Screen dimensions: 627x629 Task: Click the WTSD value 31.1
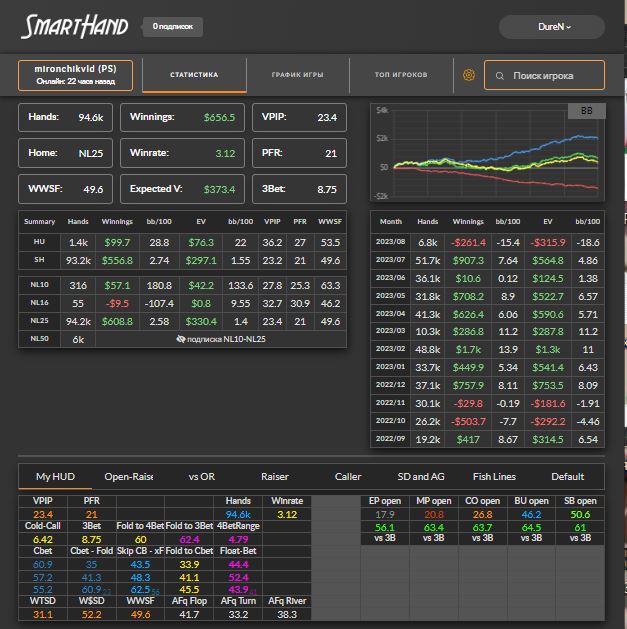click(43, 614)
